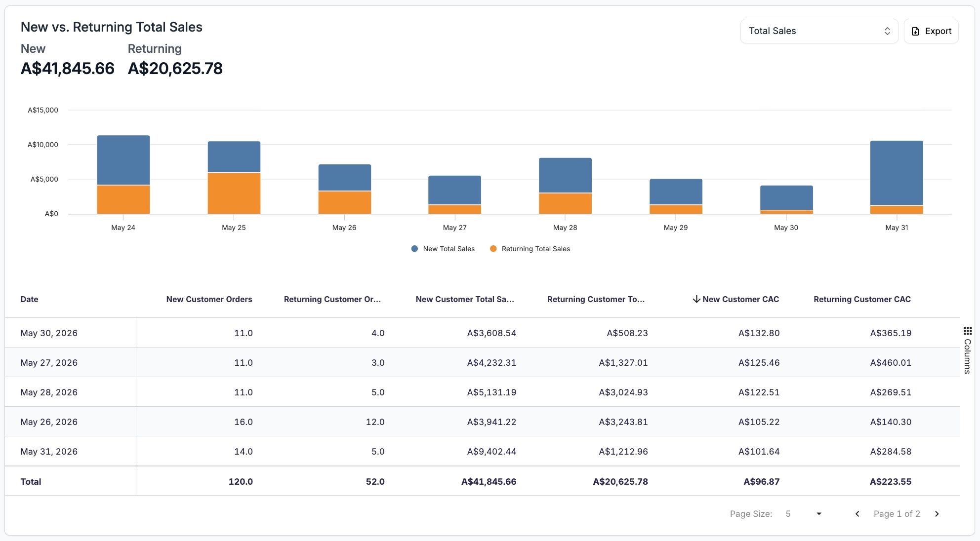The image size is (980, 541).
Task: Click the A$3,608.54 sales cell
Action: (491, 333)
